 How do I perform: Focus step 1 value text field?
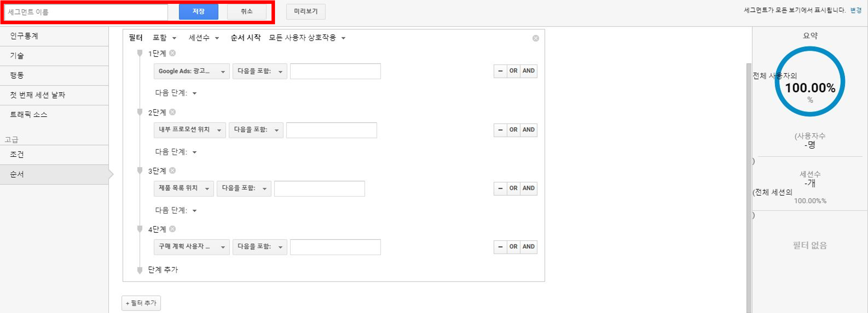coord(335,71)
